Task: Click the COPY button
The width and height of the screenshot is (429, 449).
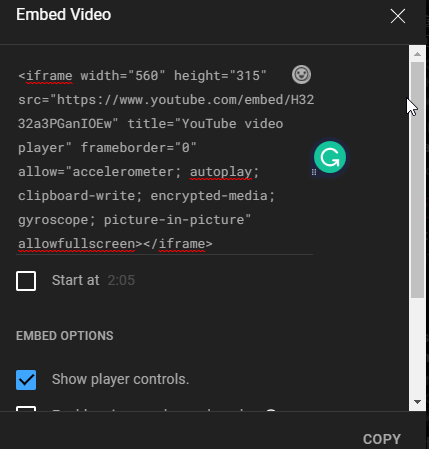Action: (x=382, y=439)
